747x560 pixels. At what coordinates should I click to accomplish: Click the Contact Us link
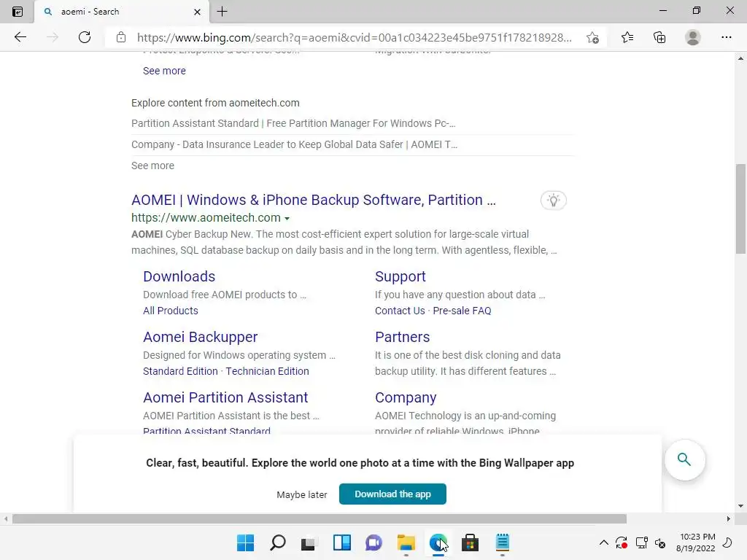[400, 311]
